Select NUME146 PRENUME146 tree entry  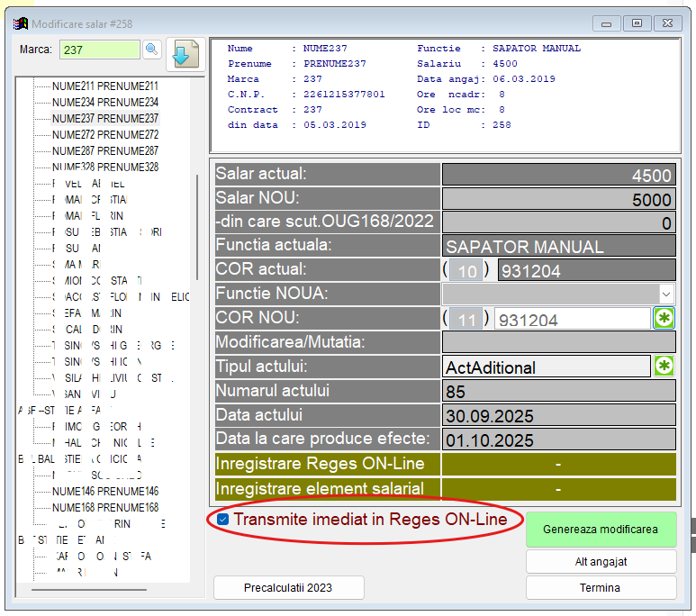point(104,492)
